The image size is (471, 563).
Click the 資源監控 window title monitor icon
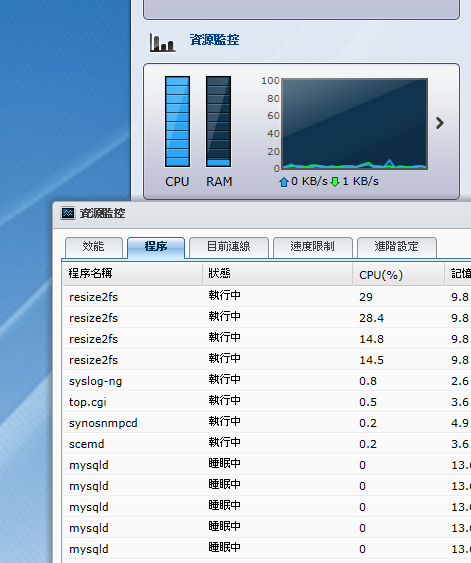pos(68,213)
